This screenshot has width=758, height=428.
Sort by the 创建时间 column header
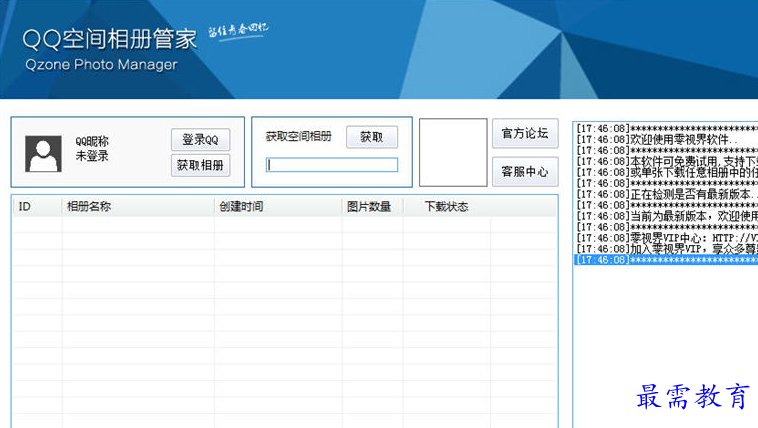click(x=278, y=207)
